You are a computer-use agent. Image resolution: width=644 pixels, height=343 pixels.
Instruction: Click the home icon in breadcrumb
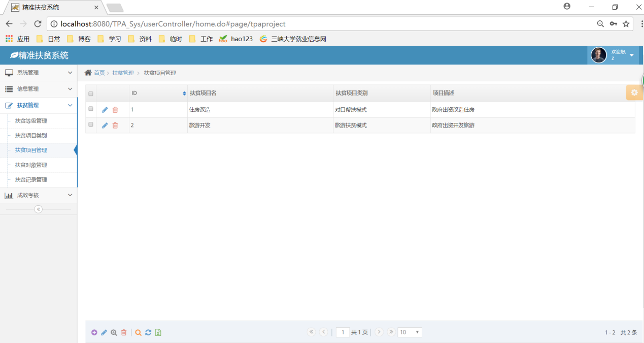click(88, 73)
